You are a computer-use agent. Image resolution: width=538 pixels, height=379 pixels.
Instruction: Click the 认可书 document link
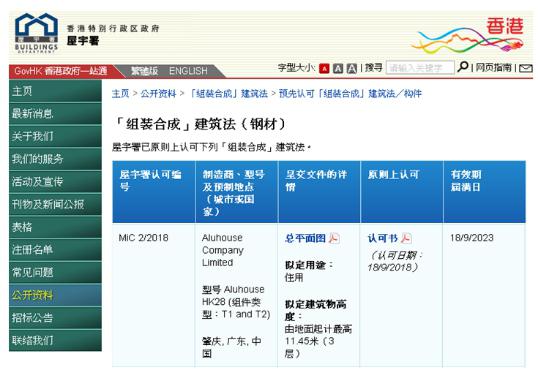383,238
